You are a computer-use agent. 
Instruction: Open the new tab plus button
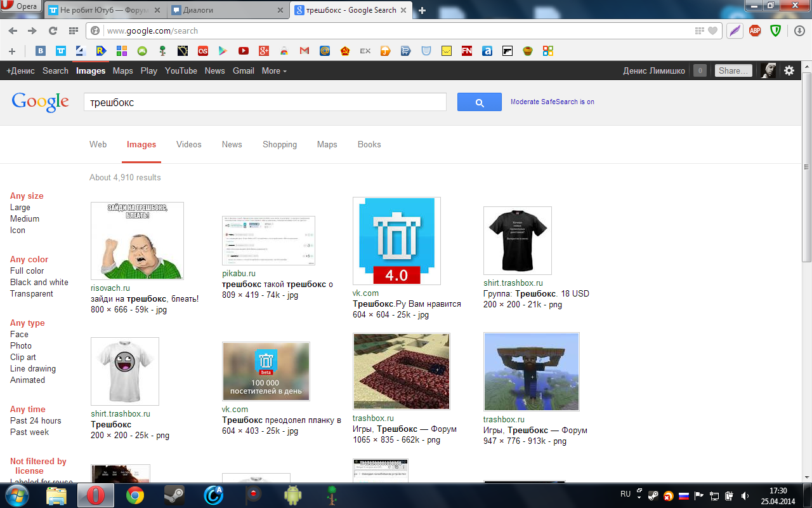[x=422, y=10]
